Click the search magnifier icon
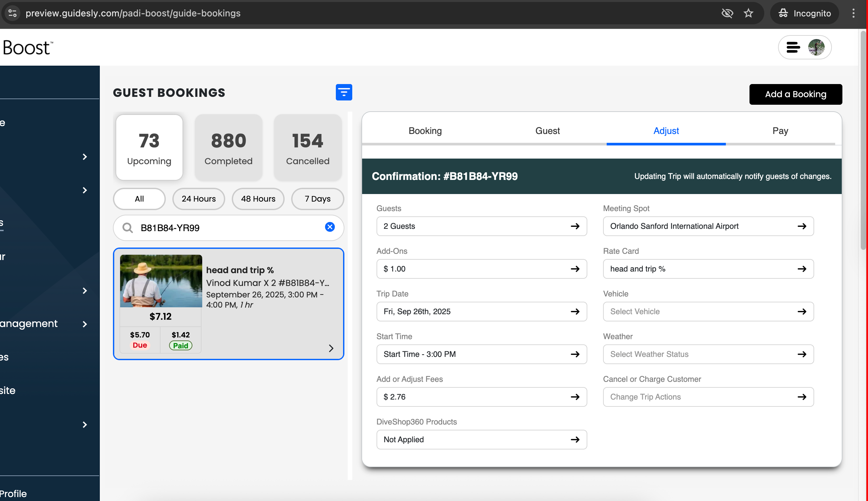The height and width of the screenshot is (501, 868). [128, 228]
